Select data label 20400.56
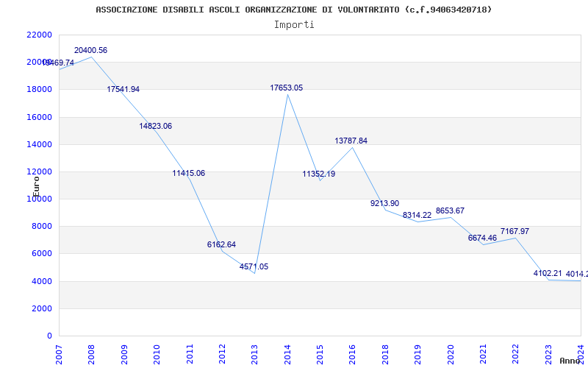588x368 pixels. tap(90, 50)
